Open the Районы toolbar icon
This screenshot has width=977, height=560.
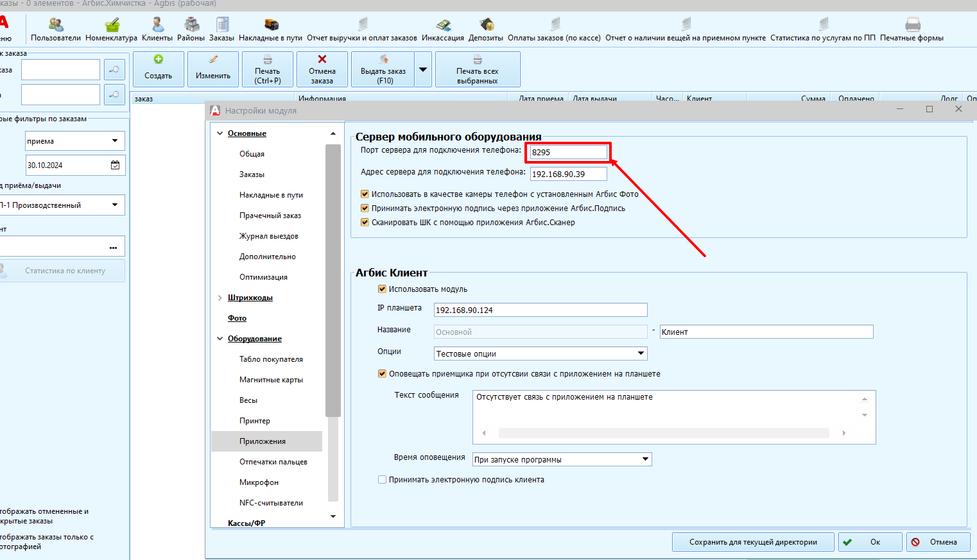(x=191, y=26)
